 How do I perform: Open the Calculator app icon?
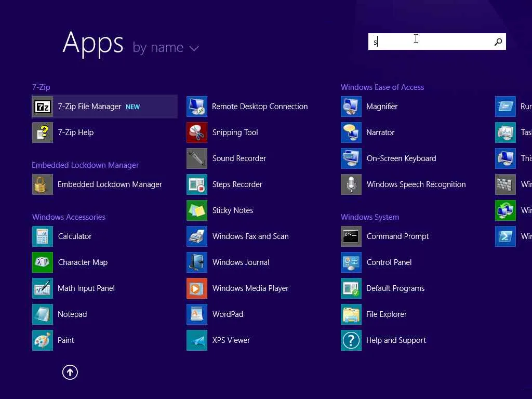[x=43, y=236]
